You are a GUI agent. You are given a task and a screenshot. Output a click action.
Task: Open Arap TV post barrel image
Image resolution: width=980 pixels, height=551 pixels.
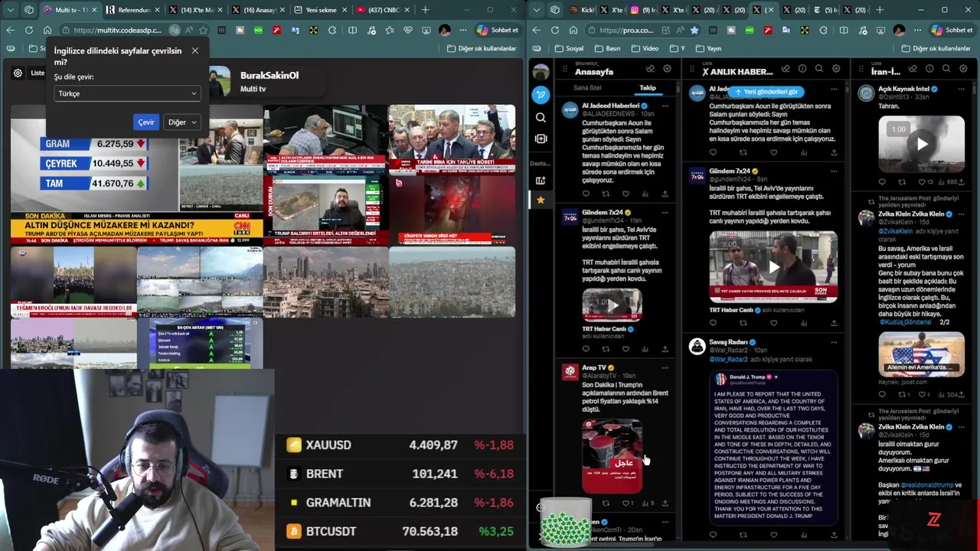coord(612,456)
